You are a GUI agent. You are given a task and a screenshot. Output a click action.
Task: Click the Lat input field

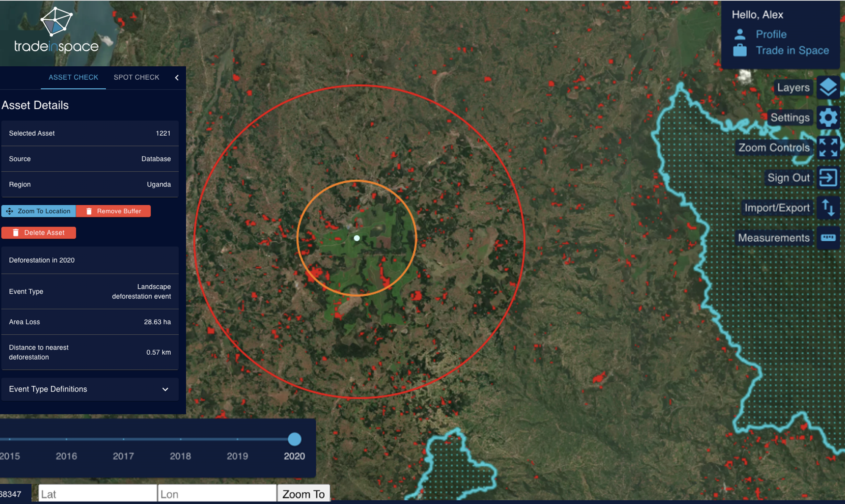98,494
